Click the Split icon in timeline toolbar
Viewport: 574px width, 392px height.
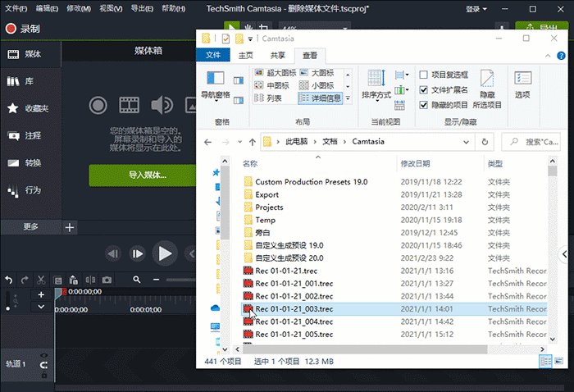coord(90,280)
